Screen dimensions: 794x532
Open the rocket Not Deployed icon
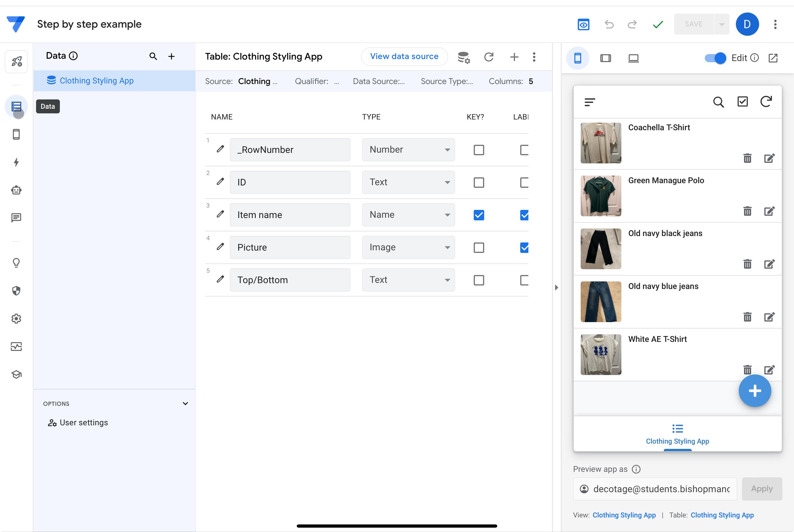[16, 61]
